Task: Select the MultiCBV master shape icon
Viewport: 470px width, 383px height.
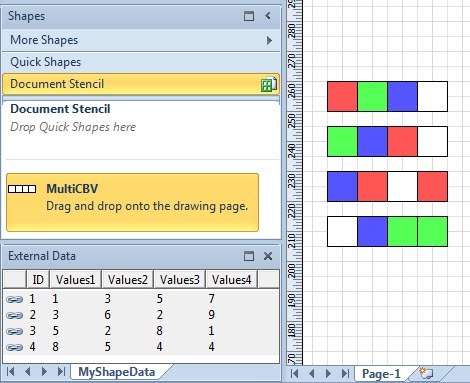Action: [22, 189]
